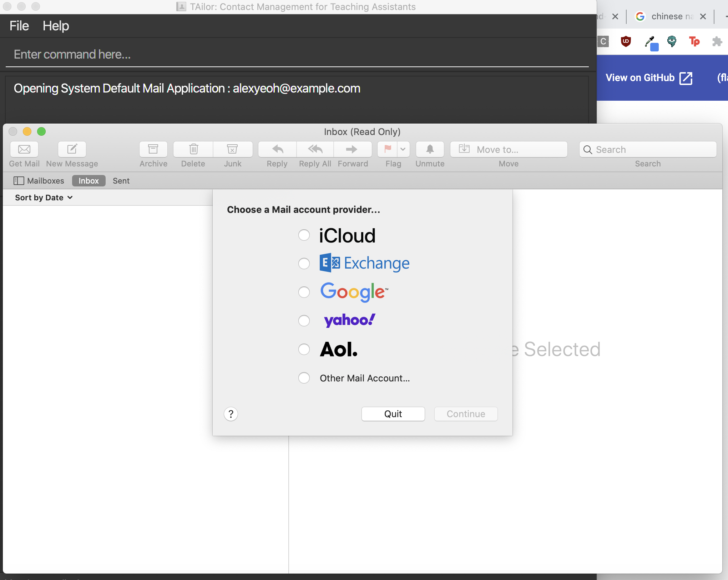728x580 pixels.
Task: Open the Flag color dropdown arrow
Action: (x=403, y=149)
